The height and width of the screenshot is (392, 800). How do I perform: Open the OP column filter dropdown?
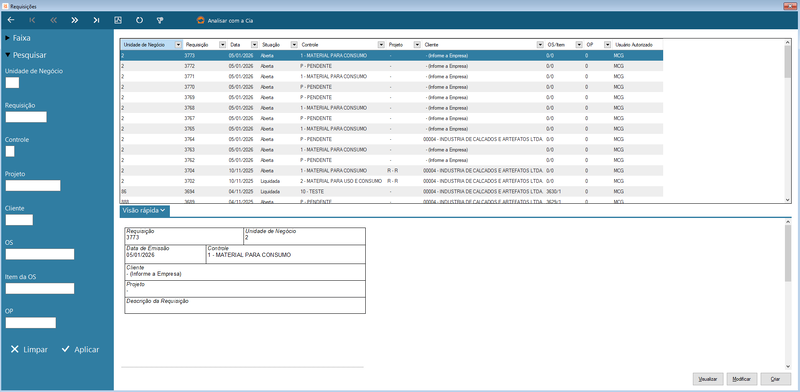click(608, 44)
